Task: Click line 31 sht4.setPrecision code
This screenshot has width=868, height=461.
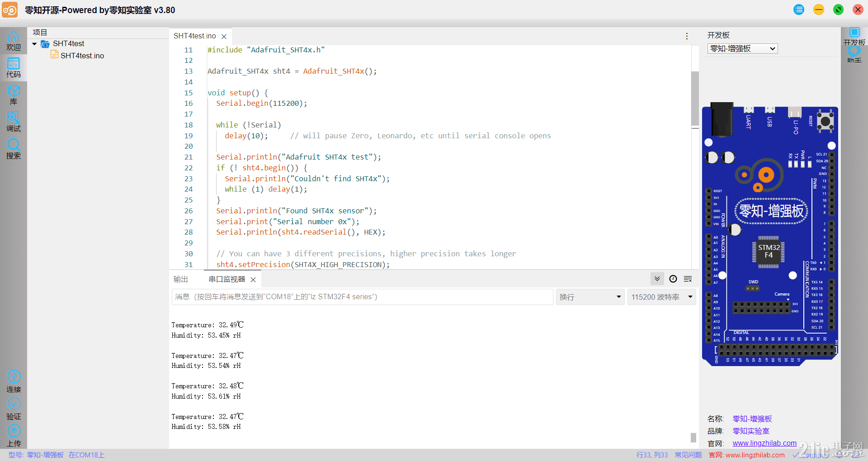Action: 303,265
